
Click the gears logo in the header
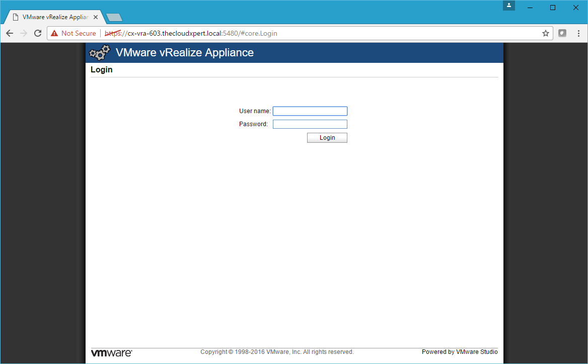(x=99, y=52)
